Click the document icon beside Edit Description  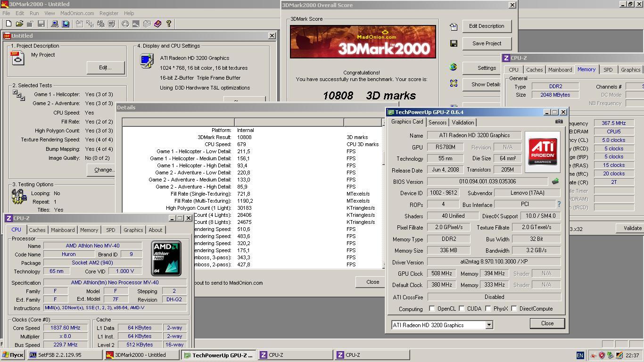click(454, 26)
